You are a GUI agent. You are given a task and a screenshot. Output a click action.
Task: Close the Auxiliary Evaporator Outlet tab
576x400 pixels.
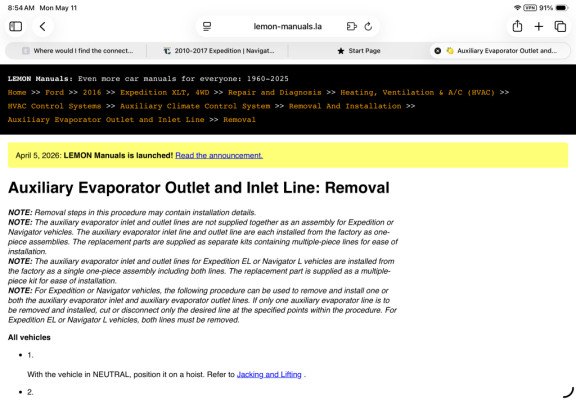[x=438, y=51]
